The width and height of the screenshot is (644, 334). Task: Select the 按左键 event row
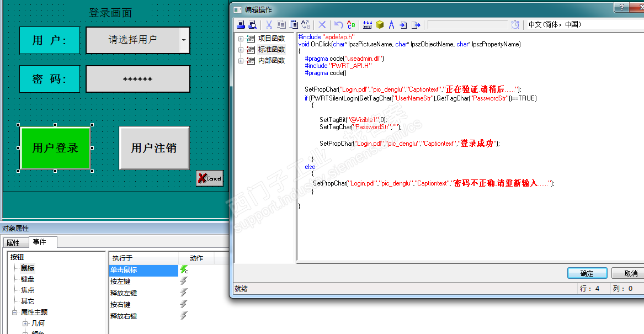[x=143, y=282]
